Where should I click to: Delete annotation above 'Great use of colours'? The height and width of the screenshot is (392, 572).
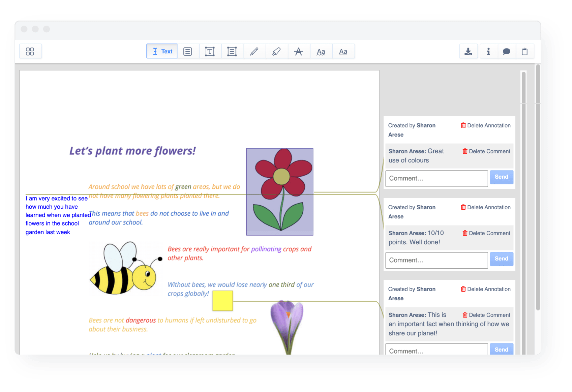pos(485,125)
